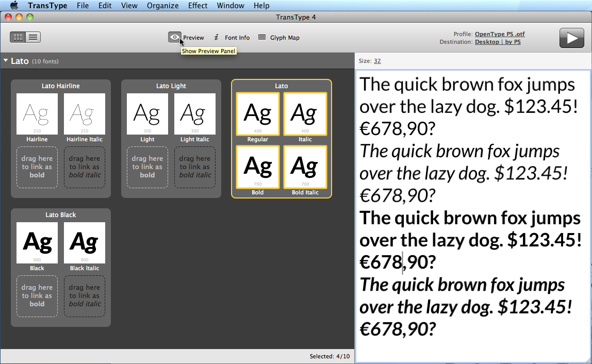Select the Lato Light font thumbnail
This screenshot has width=592, height=364.
point(147,113)
